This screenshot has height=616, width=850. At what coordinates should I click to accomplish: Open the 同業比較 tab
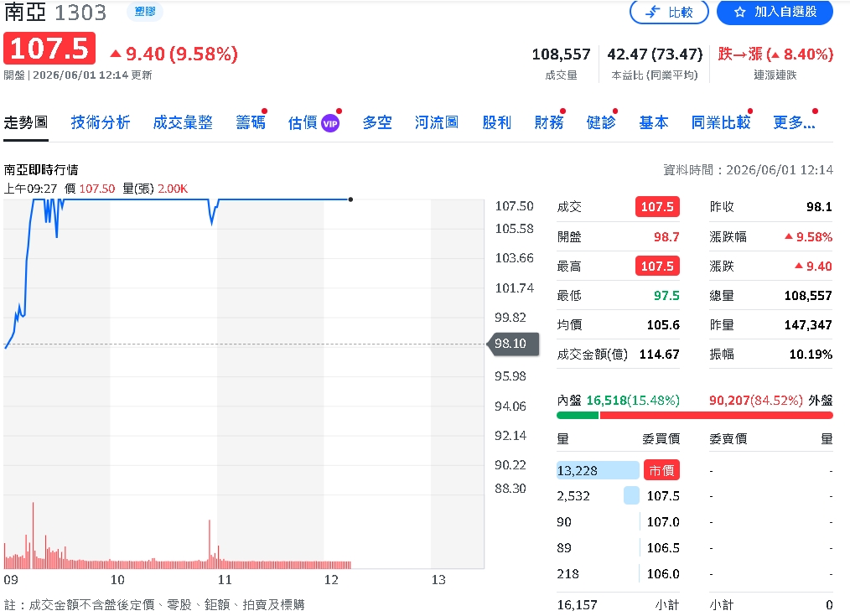tap(721, 122)
